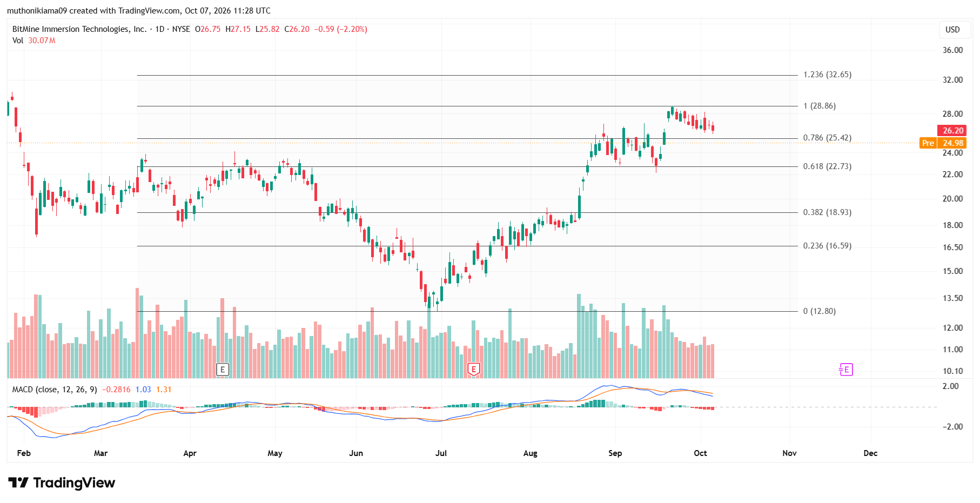Select the Fib 0.786 (25.42) level label

tap(827, 138)
